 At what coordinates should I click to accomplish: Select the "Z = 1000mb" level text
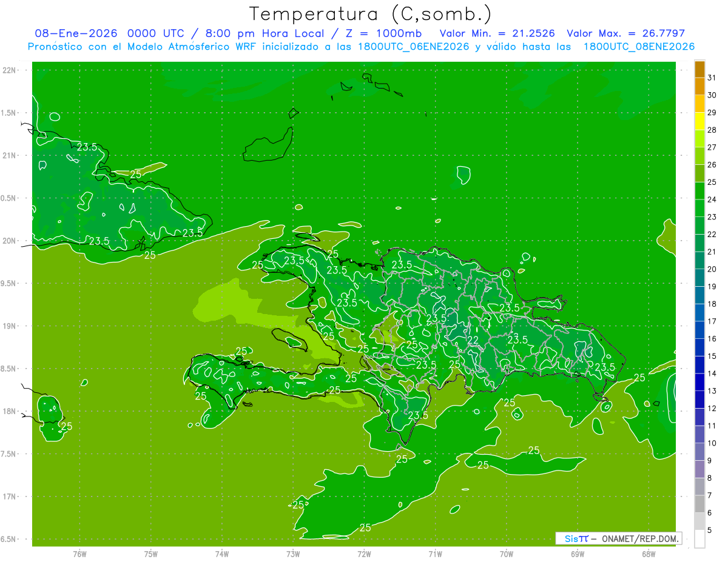click(x=384, y=34)
